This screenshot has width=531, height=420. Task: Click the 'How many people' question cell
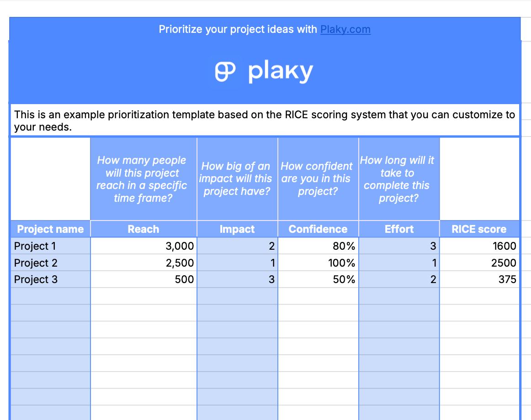(x=143, y=179)
